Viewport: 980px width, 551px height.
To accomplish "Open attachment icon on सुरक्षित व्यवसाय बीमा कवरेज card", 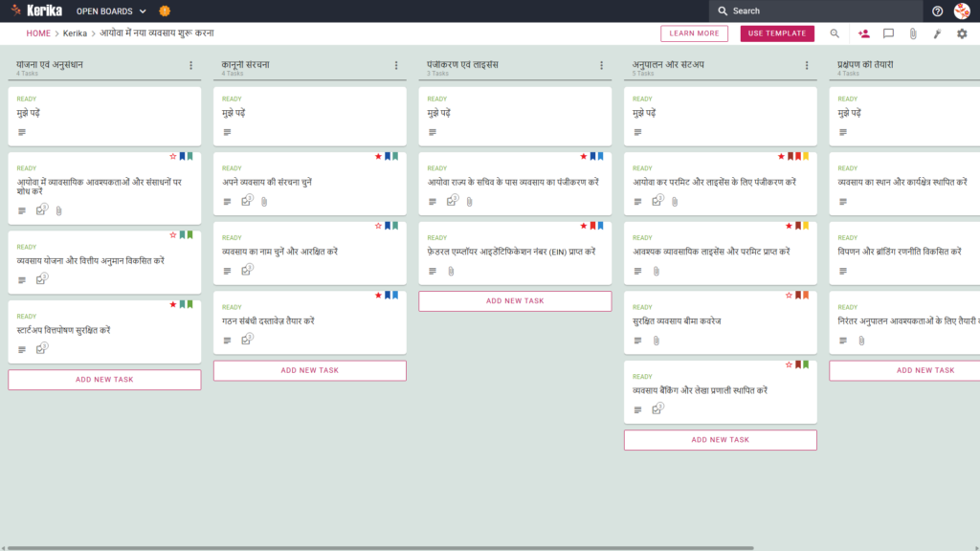I will pyautogui.click(x=657, y=341).
